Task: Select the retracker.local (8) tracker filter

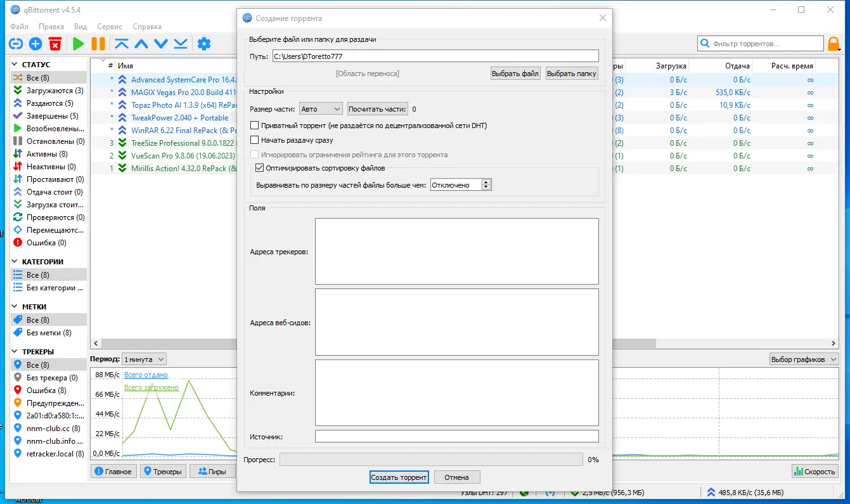Action: pos(48,454)
